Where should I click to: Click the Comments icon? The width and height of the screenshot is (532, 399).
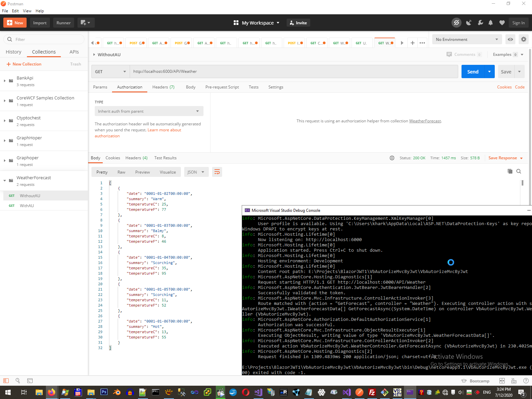(449, 55)
